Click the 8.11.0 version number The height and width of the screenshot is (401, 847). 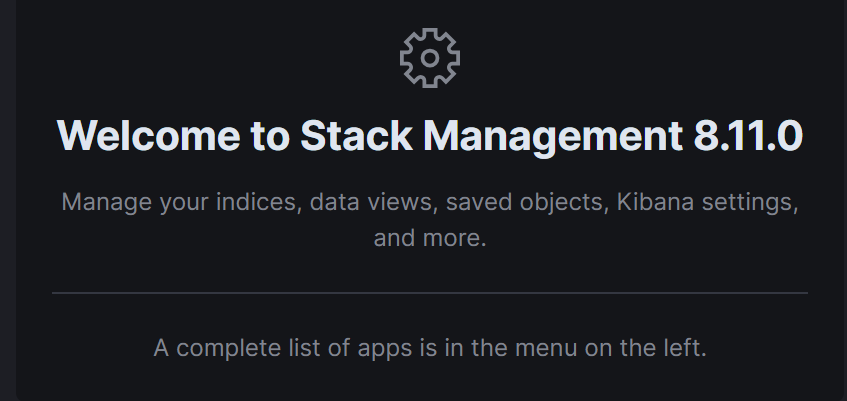click(747, 136)
